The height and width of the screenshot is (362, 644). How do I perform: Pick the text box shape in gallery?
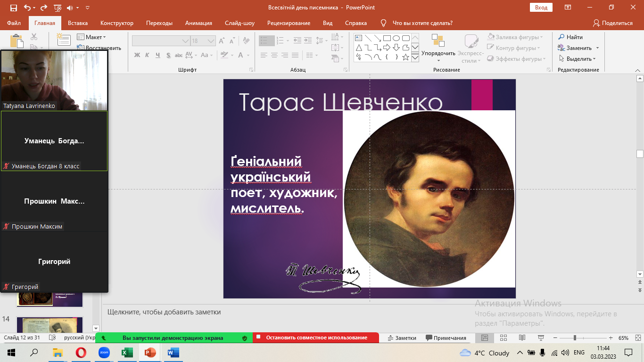[x=358, y=38]
